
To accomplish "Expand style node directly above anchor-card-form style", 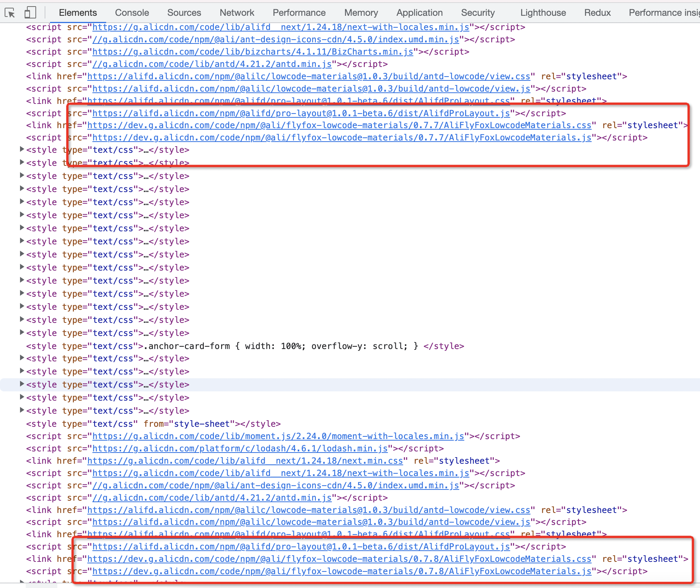I will tap(22, 332).
